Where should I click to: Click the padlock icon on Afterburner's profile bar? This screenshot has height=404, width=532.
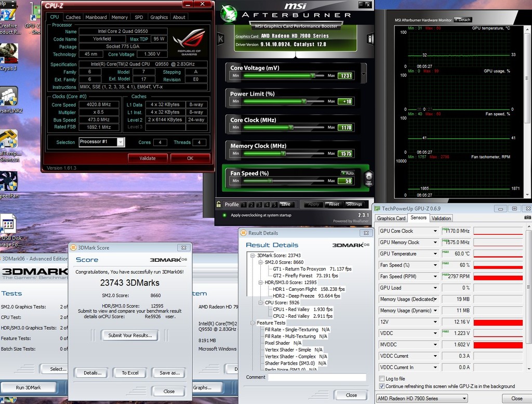click(219, 204)
